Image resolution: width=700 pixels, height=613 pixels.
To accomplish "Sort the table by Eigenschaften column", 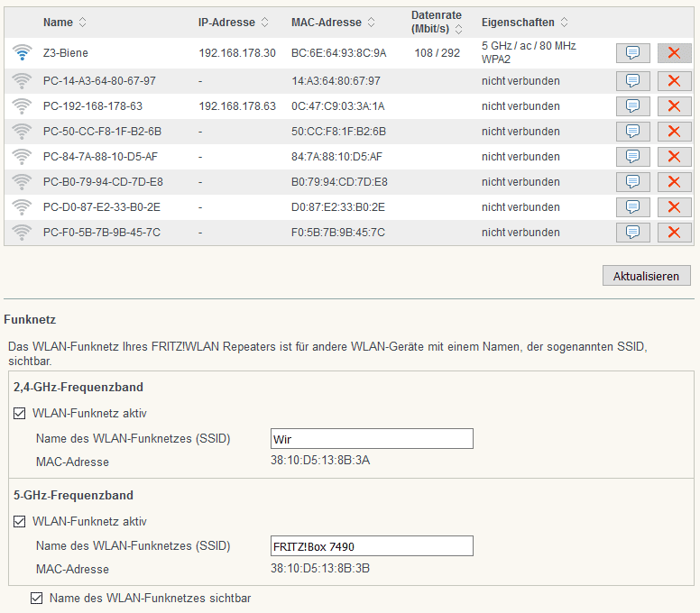I will (x=525, y=23).
